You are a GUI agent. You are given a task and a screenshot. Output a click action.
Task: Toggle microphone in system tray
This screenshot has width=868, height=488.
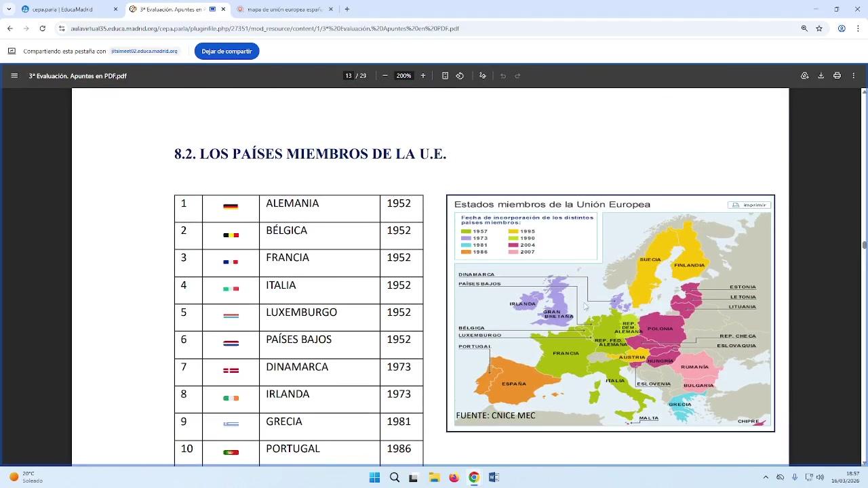[795, 477]
